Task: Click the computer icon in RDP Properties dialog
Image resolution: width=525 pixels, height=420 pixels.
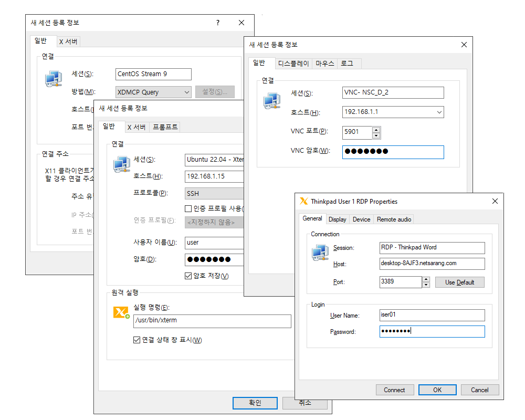Action: 320,253
